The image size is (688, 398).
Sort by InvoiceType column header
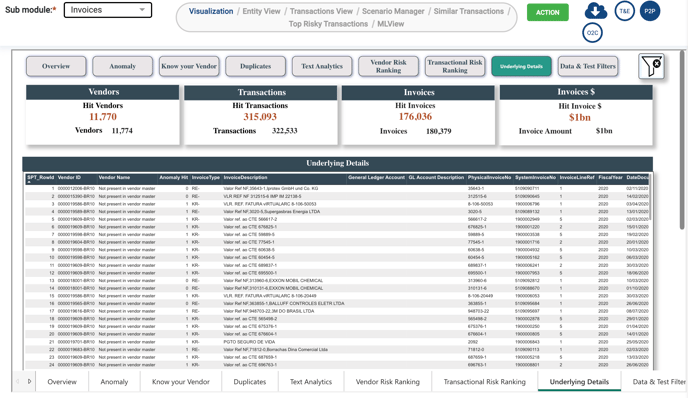point(206,178)
